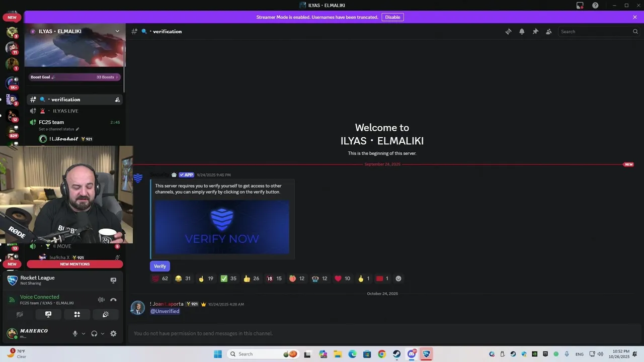Show pinned messages pin icon
The height and width of the screenshot is (362, 644).
pyautogui.click(x=535, y=31)
